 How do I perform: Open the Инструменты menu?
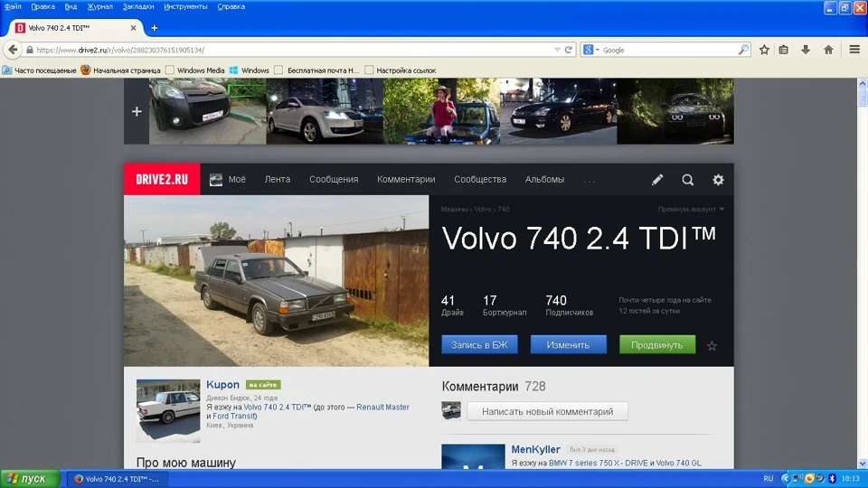tap(185, 6)
